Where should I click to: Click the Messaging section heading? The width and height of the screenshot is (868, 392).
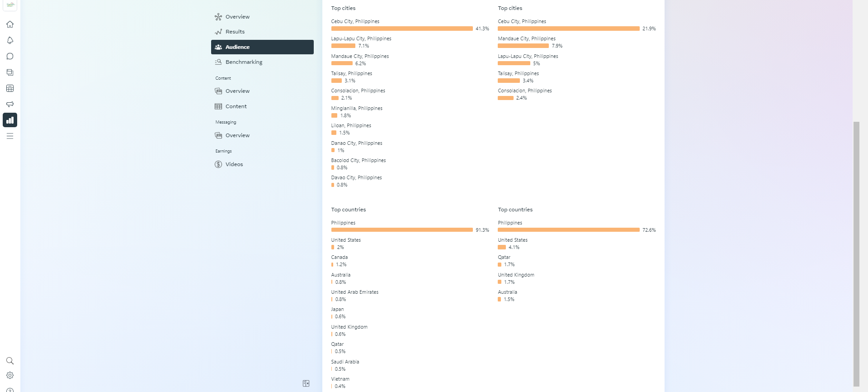[x=226, y=122]
